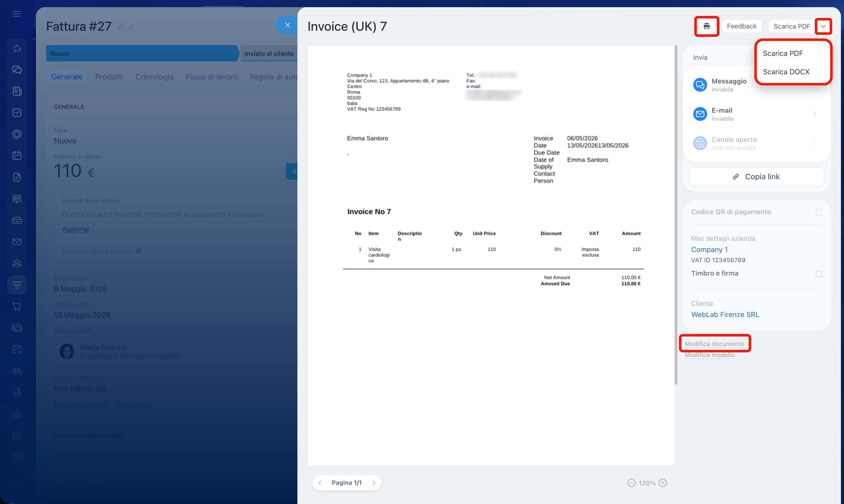Open the Modifica documento link
Viewport: 844px width, 504px height.
coord(714,344)
